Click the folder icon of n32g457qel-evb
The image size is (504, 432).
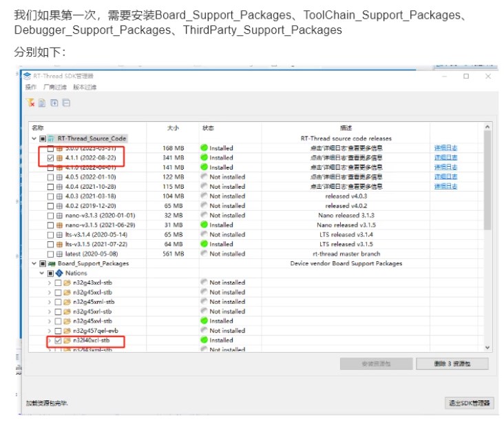pos(67,331)
